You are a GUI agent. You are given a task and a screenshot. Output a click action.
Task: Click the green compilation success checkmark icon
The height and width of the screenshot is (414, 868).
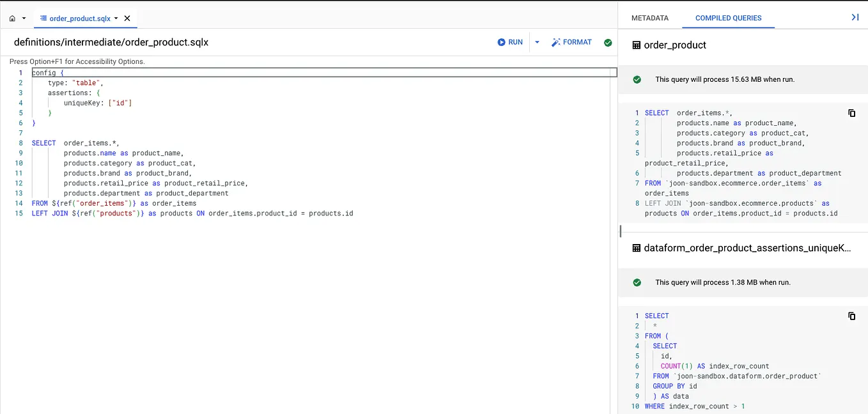coord(608,42)
